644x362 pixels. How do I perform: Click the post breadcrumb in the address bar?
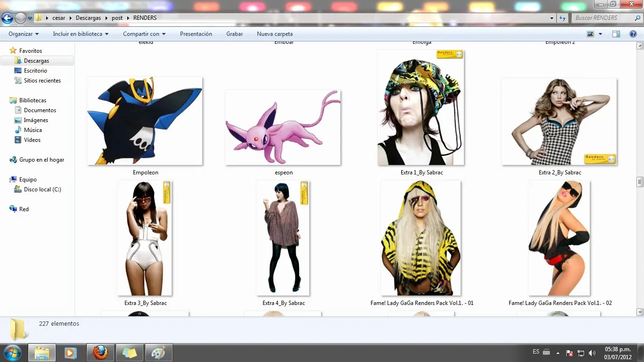tap(117, 18)
